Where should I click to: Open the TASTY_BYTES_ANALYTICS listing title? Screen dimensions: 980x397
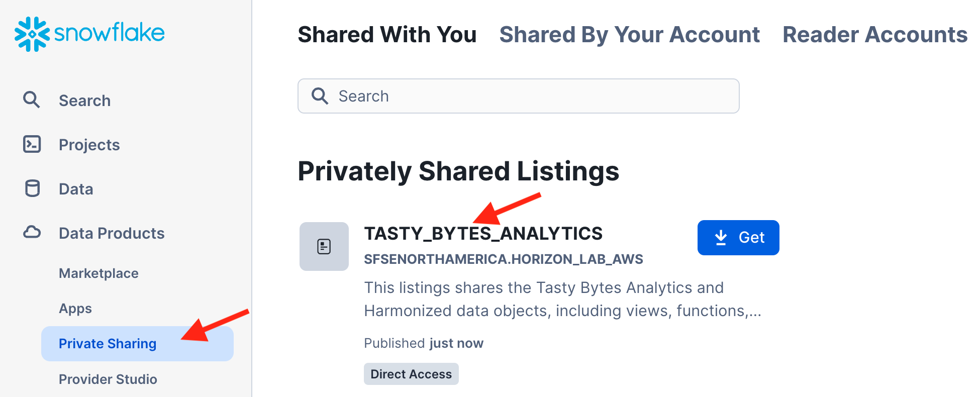483,234
